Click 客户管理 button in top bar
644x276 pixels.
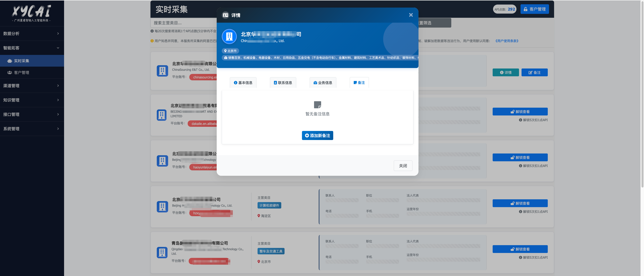[535, 9]
